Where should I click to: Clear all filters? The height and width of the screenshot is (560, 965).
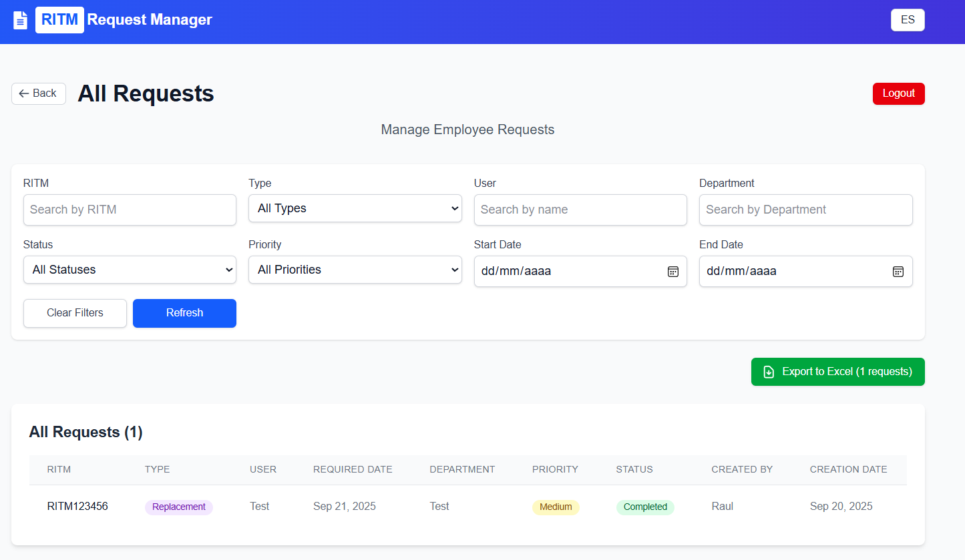(75, 313)
